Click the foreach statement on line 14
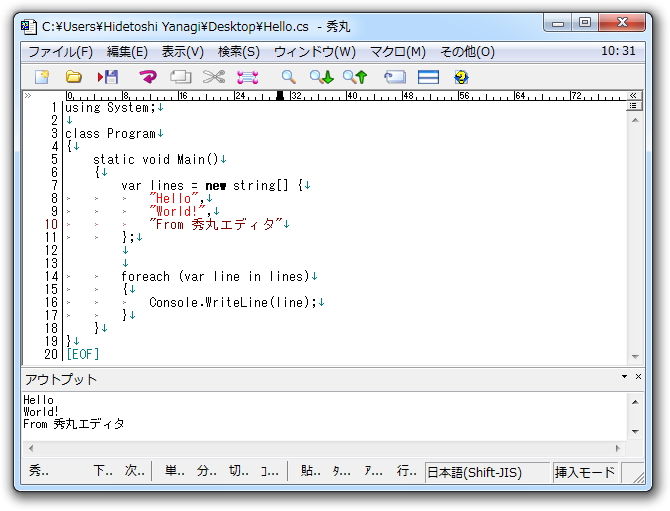Screen dimensions: 670x511 (x=215, y=276)
